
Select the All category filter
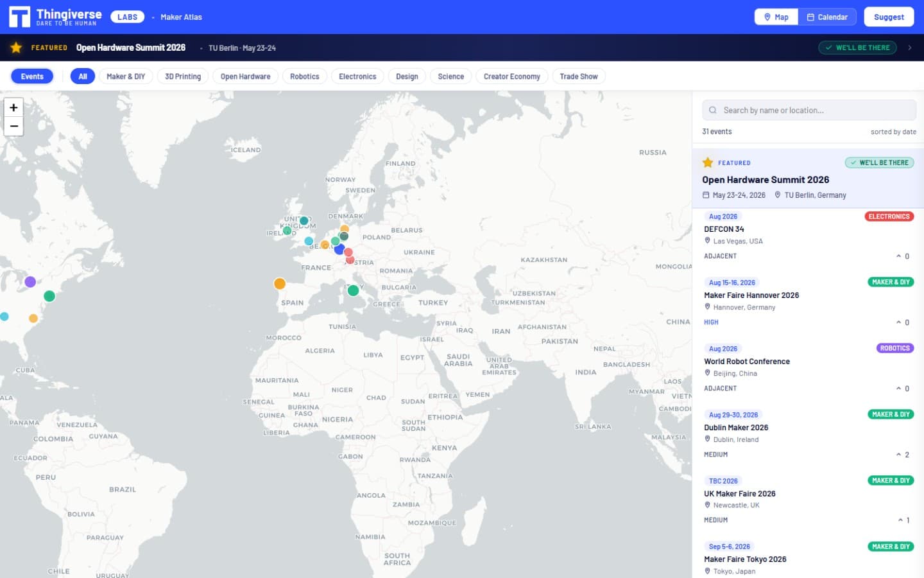pos(83,76)
